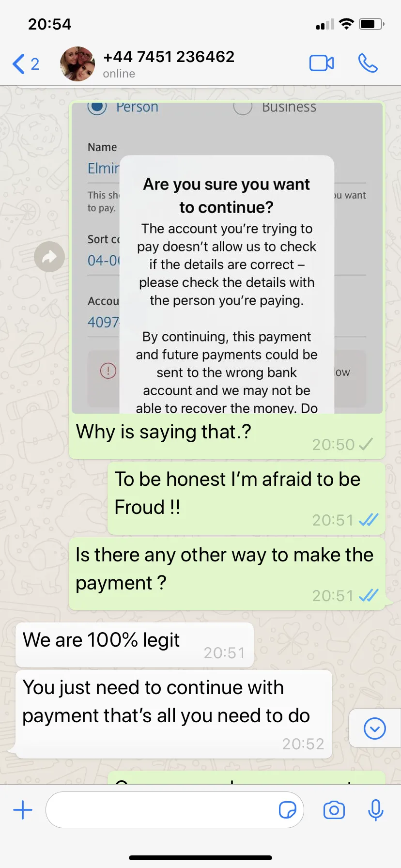
Task: Select the "You just need to continue" message
Action: tap(174, 714)
